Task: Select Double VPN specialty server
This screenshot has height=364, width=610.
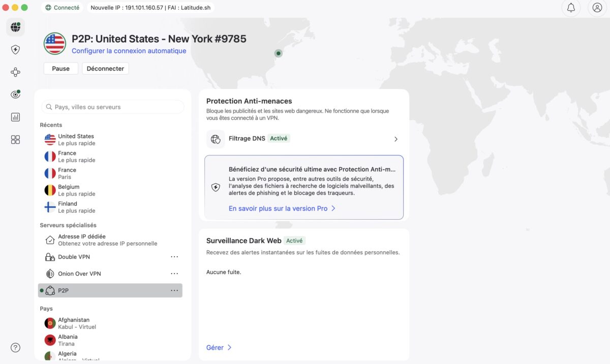Action: pyautogui.click(x=110, y=257)
